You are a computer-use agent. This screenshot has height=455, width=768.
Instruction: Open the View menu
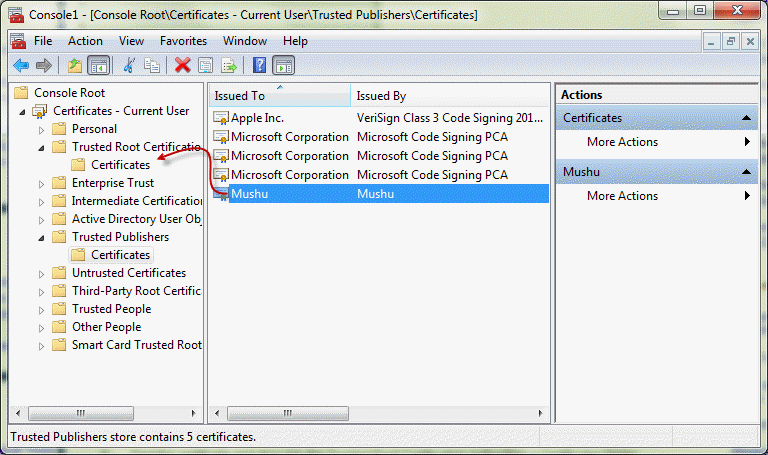tap(131, 41)
